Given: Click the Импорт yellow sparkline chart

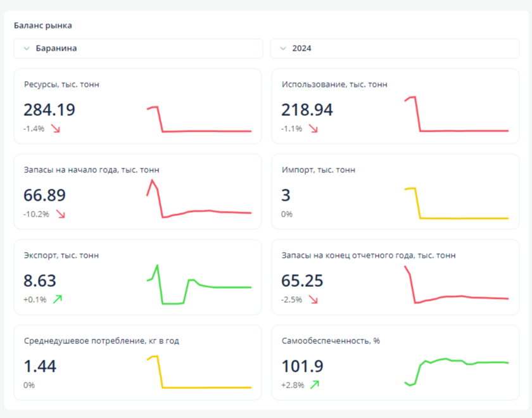Looking at the screenshot, I should coord(456,203).
